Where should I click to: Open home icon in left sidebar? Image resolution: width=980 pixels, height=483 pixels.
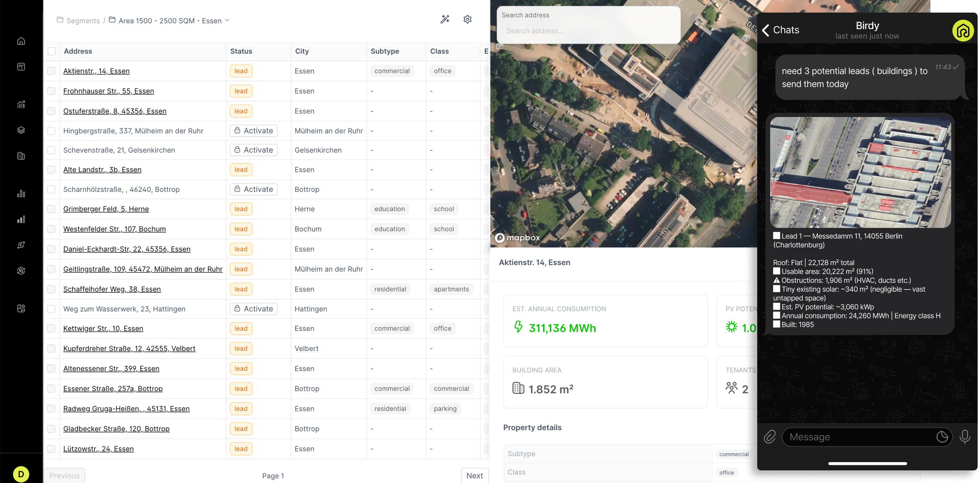(x=21, y=41)
